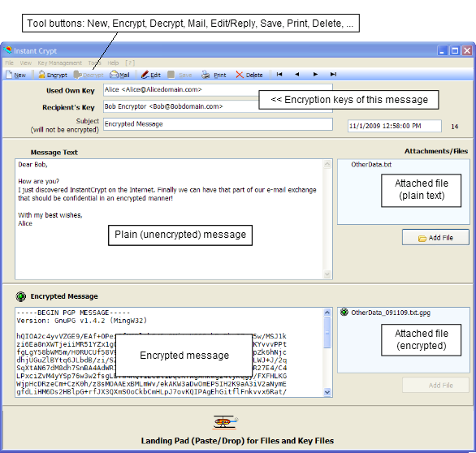Viewport: 476px width, 453px height.
Task: Click the encrypted message scrollbar thumb
Action: point(327,333)
